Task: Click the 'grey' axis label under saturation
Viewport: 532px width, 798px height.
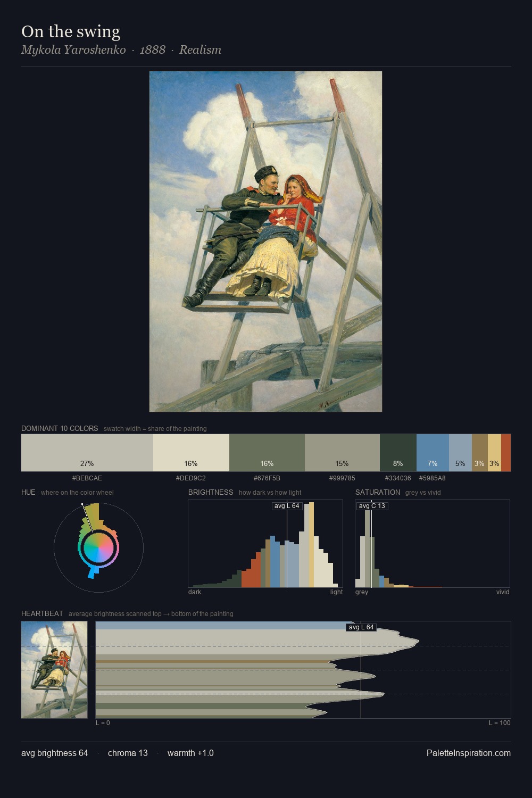Action: [362, 592]
